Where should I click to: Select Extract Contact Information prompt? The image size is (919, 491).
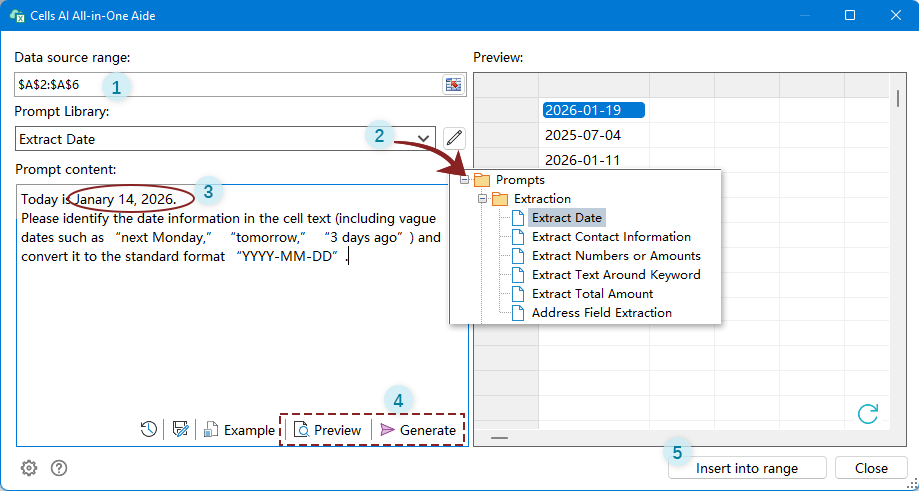(611, 237)
